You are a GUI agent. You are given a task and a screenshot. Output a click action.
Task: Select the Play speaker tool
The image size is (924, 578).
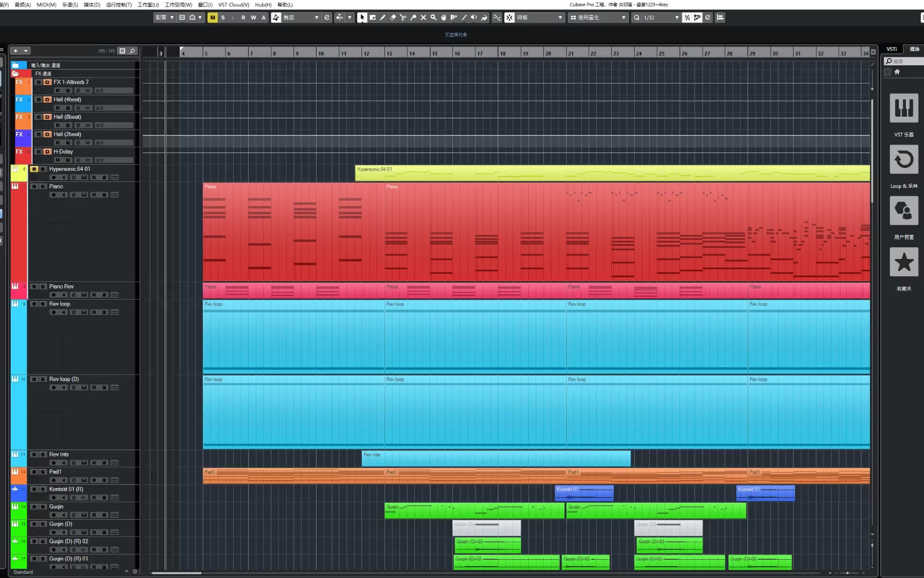474,18
